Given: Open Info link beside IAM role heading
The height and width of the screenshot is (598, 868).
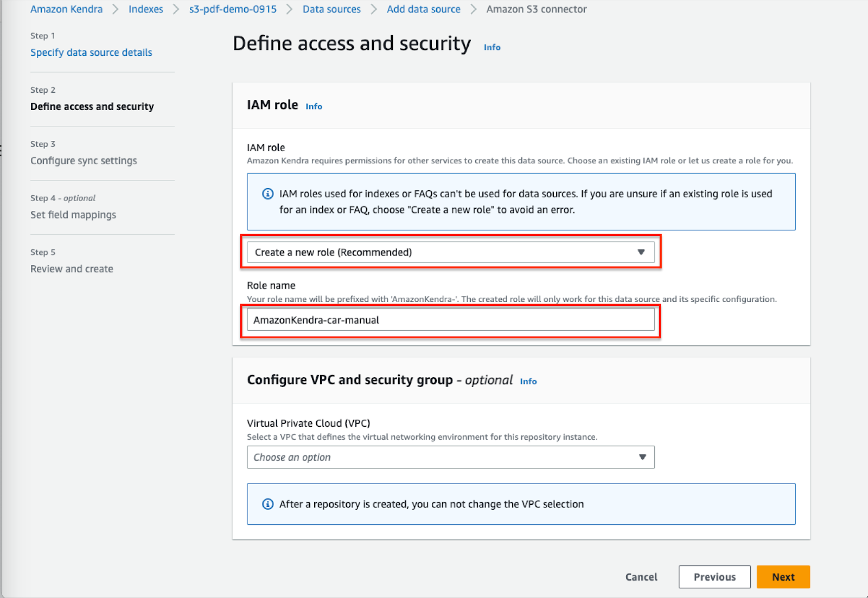Looking at the screenshot, I should [314, 106].
